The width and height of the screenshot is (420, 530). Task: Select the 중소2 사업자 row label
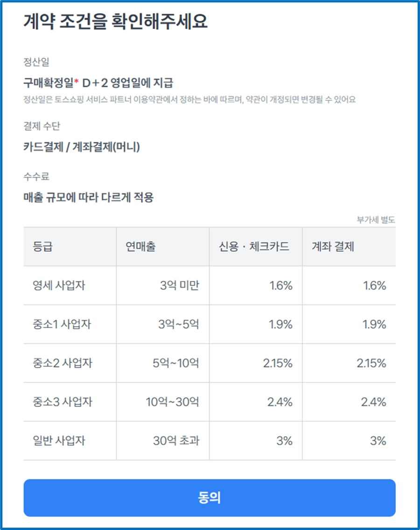63,363
